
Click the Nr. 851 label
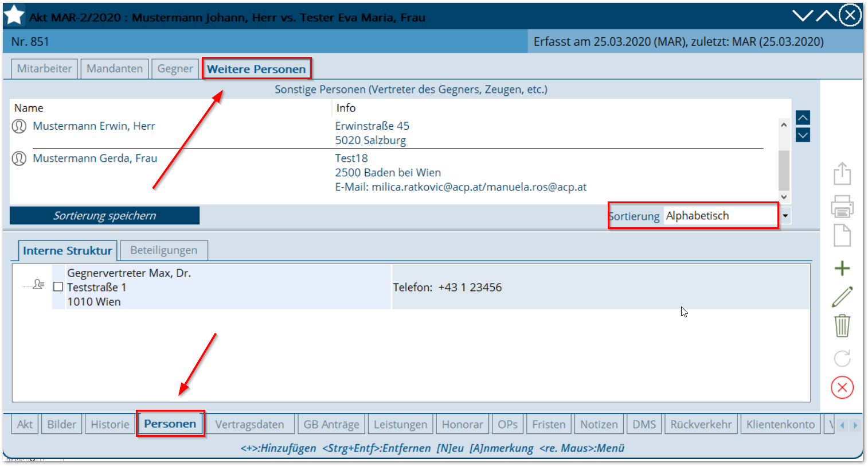[30, 42]
